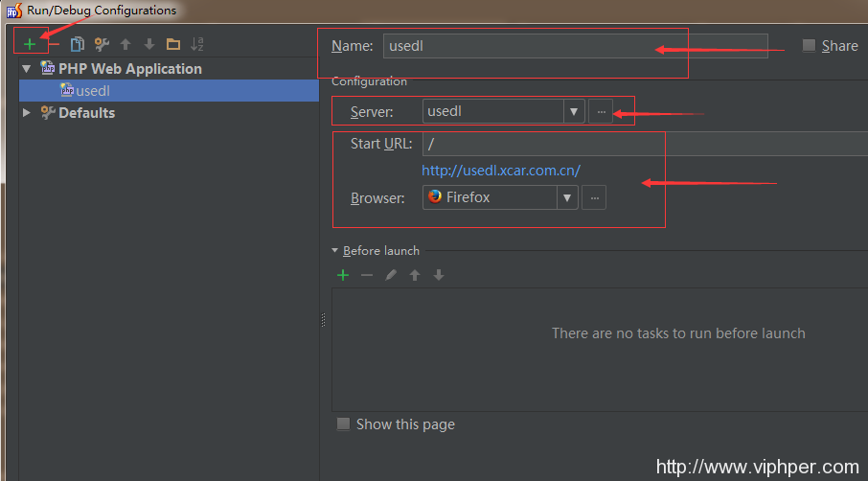Move configuration down in list
868x481 pixels.
click(149, 44)
